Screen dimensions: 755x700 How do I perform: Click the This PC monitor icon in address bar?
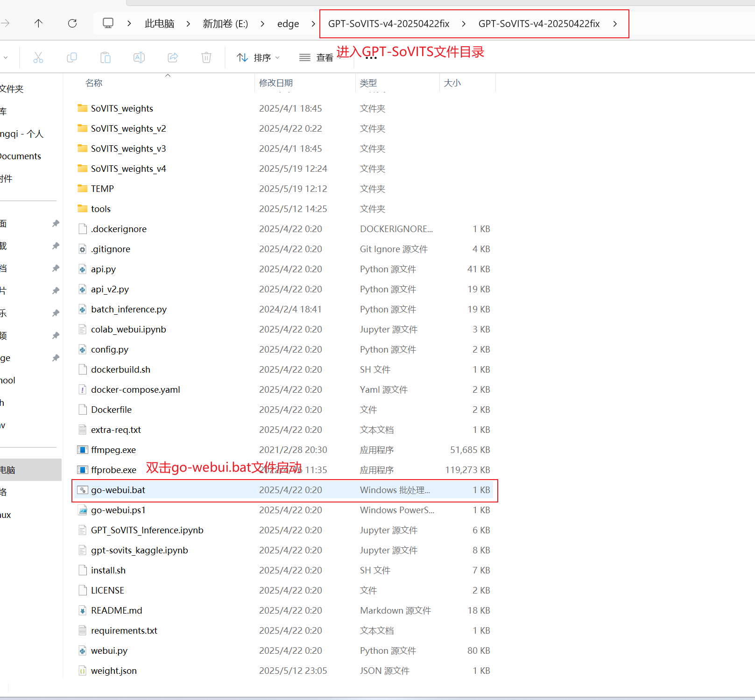(108, 23)
